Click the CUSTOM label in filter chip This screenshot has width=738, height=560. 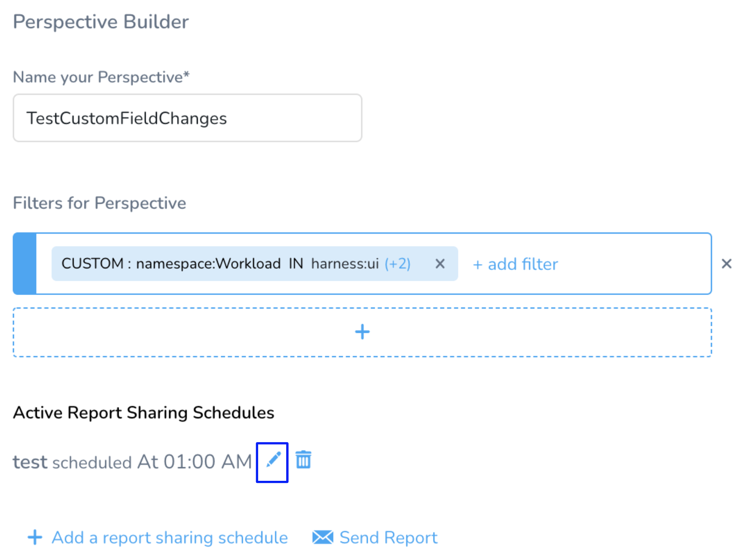coord(92,264)
